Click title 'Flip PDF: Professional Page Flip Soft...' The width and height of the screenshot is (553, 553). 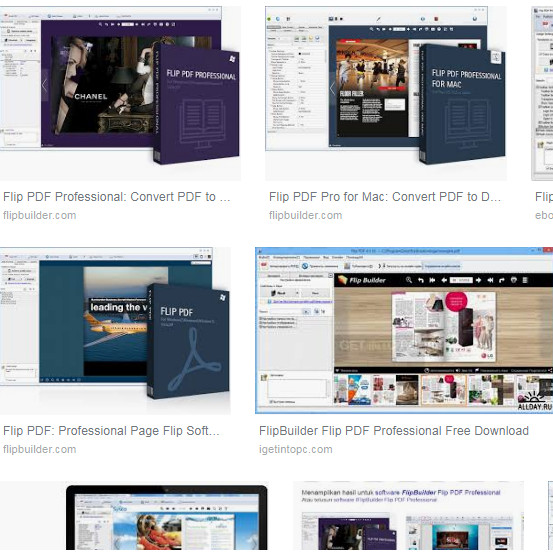pyautogui.click(x=111, y=431)
